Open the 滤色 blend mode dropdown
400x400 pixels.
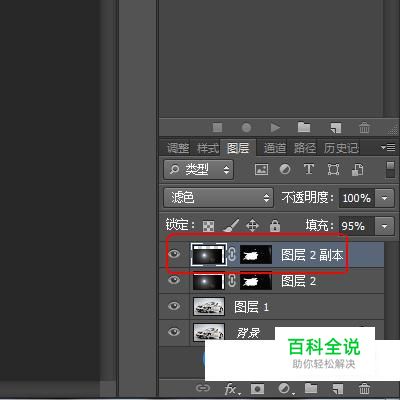(218, 198)
